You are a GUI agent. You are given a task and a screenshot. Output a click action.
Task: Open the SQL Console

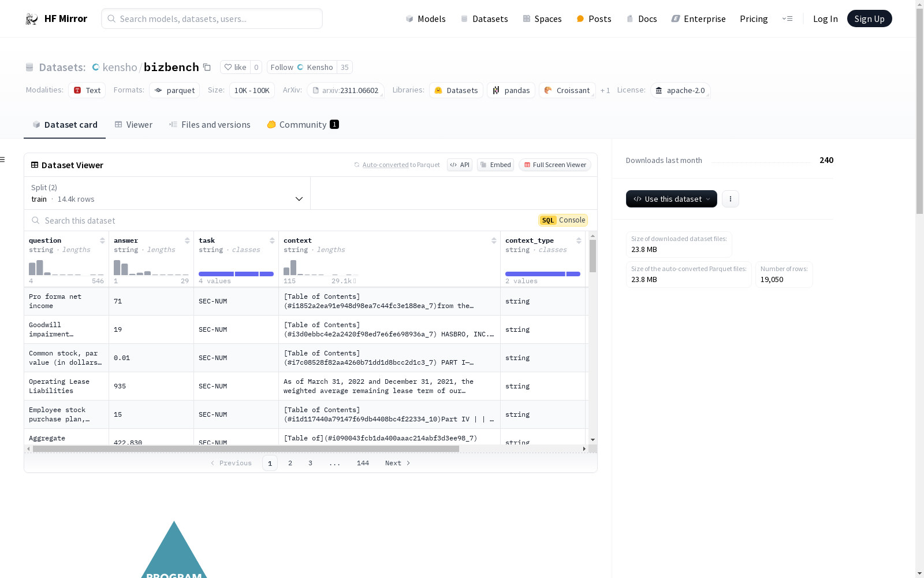point(563,220)
